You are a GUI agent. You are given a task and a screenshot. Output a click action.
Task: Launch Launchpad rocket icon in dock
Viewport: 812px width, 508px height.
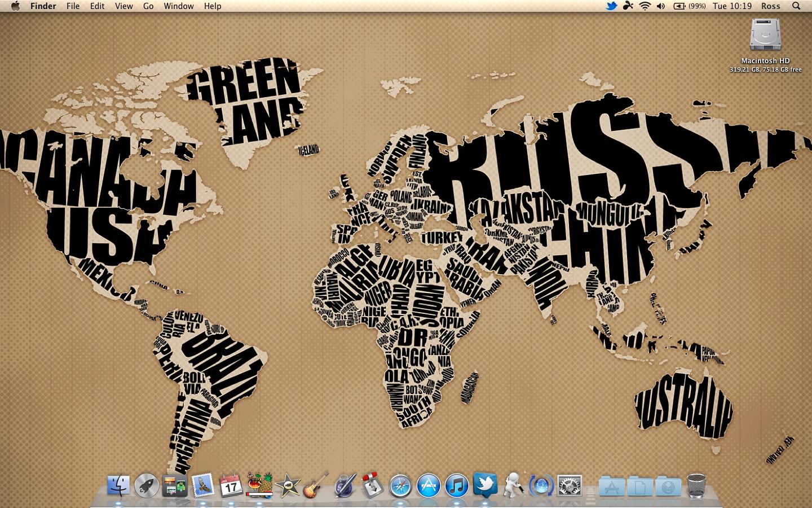[x=147, y=485]
